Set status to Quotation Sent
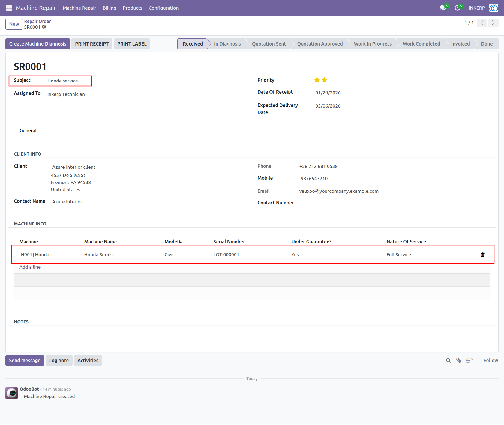This screenshot has width=504, height=425. 269,44
